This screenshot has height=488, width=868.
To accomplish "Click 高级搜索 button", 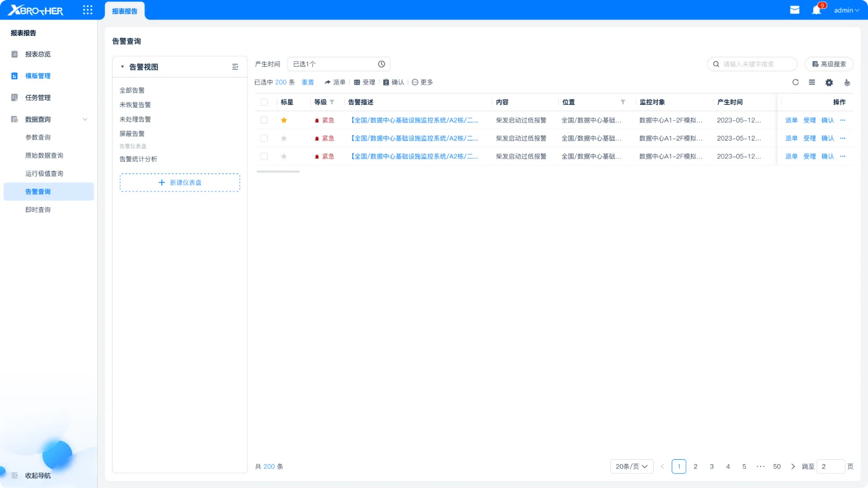I will [829, 64].
